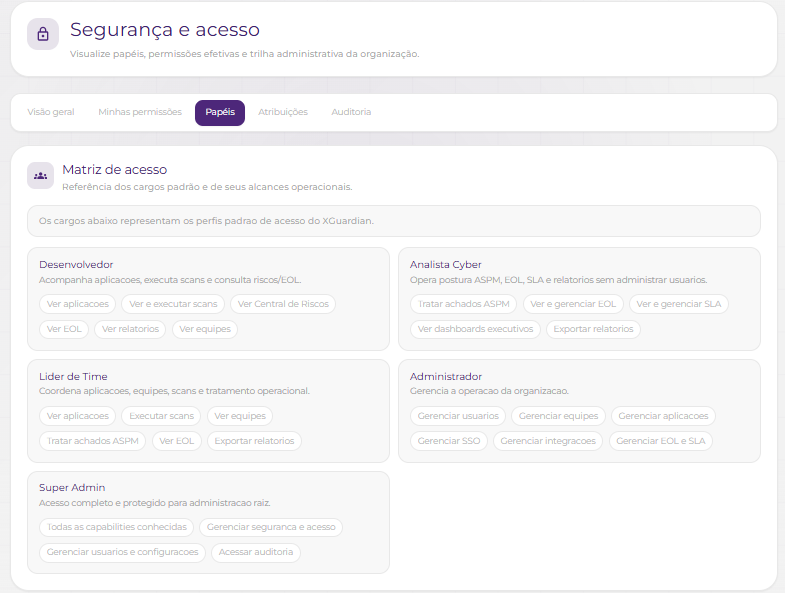Click the XGuardian perfis padrao info banner
Screen dimensions: 785x593
[394, 221]
